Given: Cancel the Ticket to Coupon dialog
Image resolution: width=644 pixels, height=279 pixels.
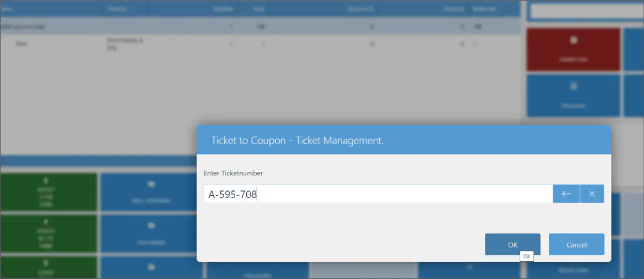Looking at the screenshot, I should [576, 244].
